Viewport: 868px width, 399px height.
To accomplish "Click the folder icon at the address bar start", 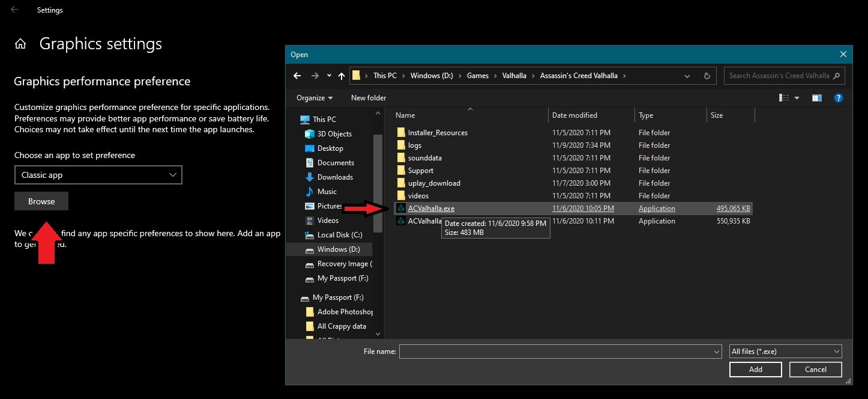I will [x=356, y=76].
